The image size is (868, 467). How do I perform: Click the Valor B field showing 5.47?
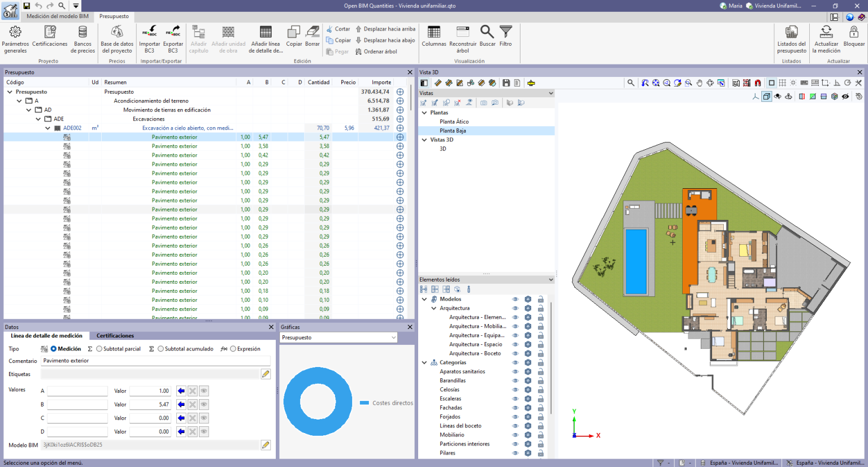(150, 404)
